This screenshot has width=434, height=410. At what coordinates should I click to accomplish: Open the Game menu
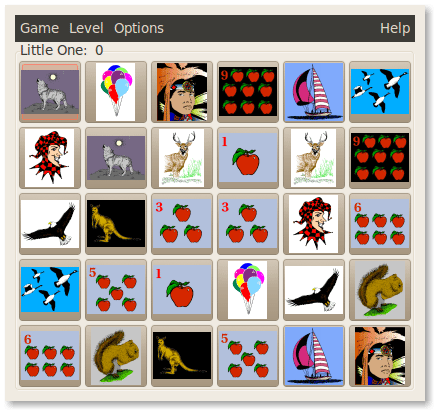coord(39,28)
